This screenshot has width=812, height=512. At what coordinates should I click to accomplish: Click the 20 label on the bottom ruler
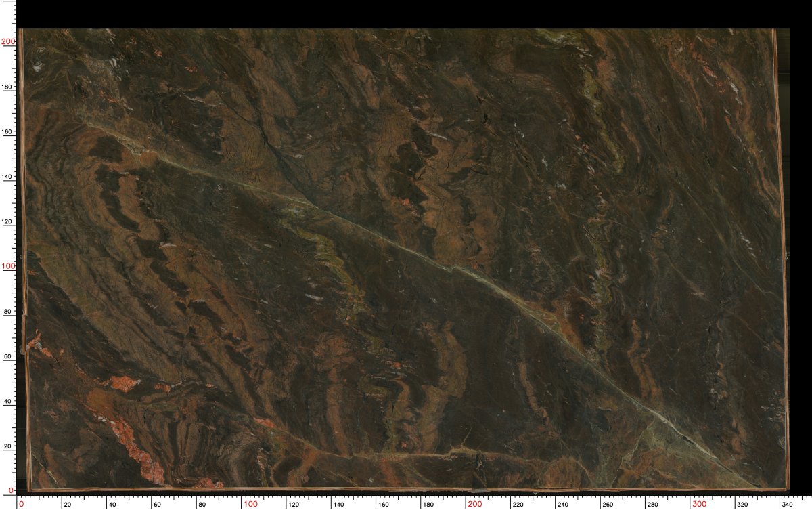point(68,505)
